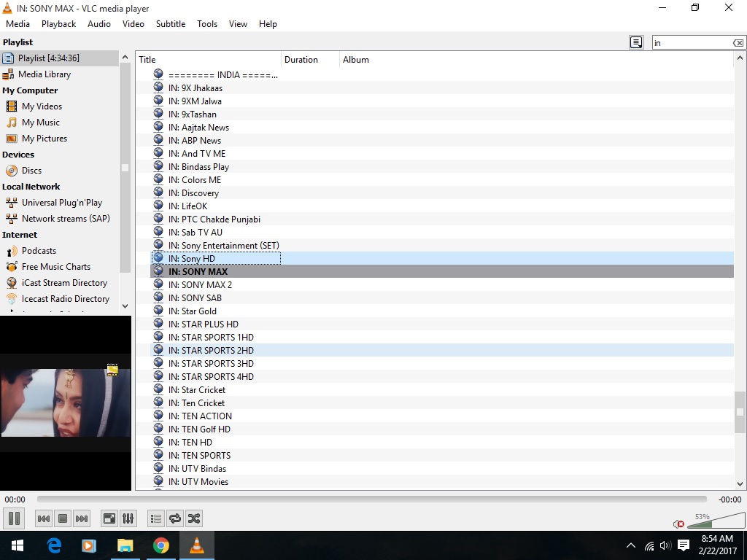Click the globe icon beside IN: TEN SPORTS
Image resolution: width=747 pixels, height=560 pixels.
[158, 454]
